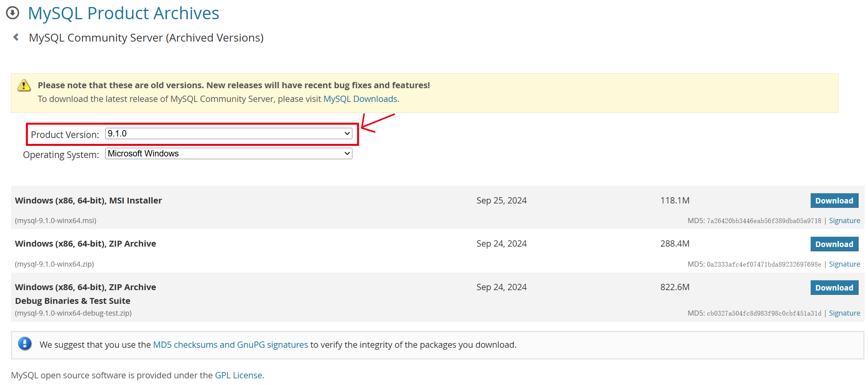Open Signature link for MSI Installer
The width and height of the screenshot is (868, 385).
click(x=844, y=221)
